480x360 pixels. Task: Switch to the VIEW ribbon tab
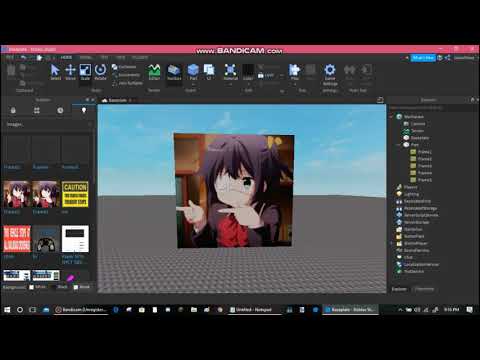pyautogui.click(x=120, y=57)
